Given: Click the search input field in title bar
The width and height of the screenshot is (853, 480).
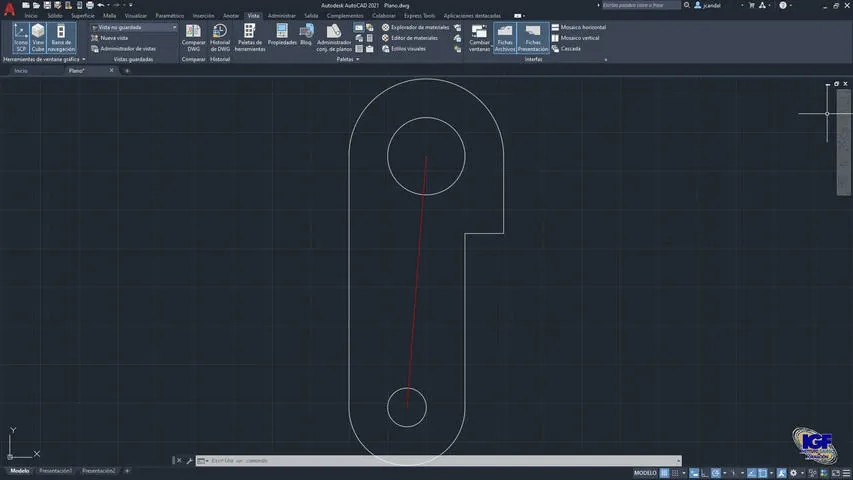Looking at the screenshot, I should 641,5.
